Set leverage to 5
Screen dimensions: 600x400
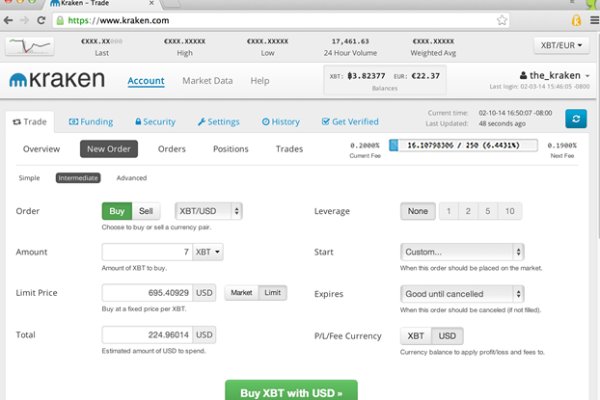tap(488, 211)
